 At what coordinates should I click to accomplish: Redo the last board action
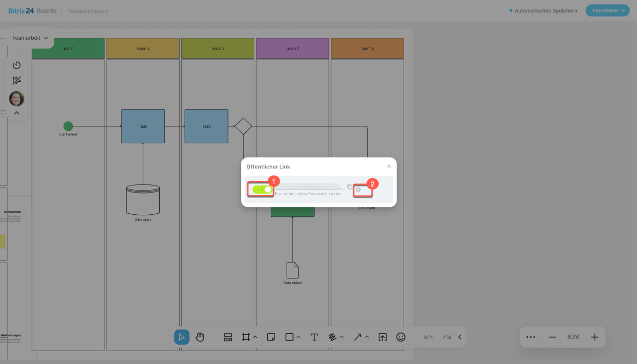point(447,337)
